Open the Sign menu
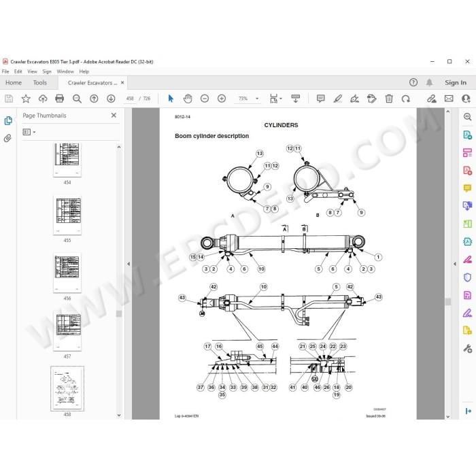Screen dimensions: 476x476 [47, 71]
